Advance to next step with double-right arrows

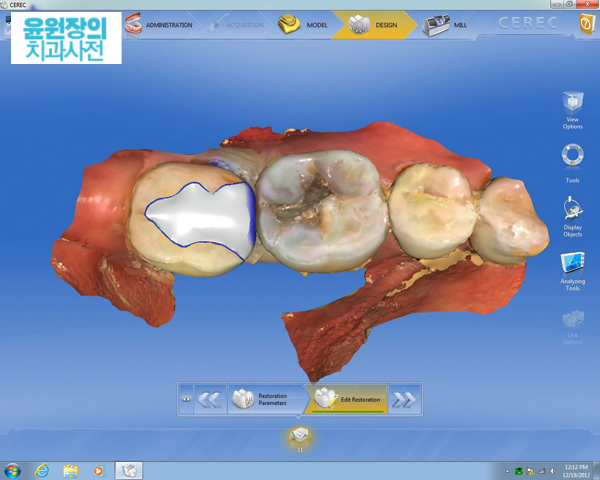403,399
